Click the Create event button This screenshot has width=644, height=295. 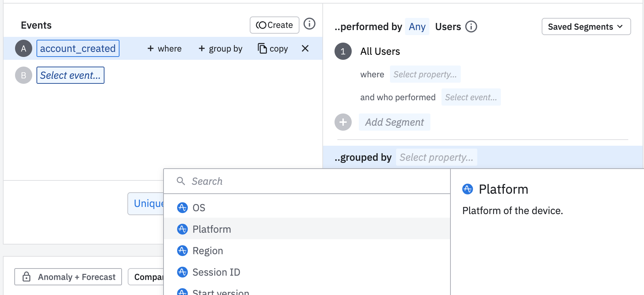(274, 25)
